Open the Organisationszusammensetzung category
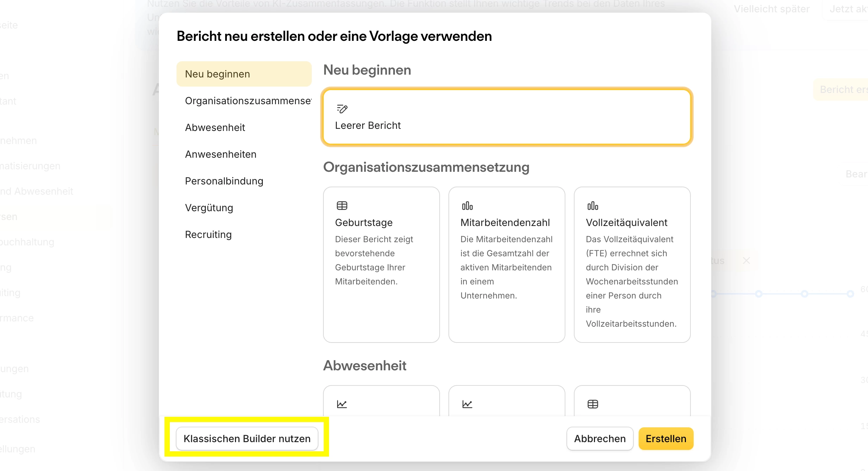 pyautogui.click(x=247, y=101)
